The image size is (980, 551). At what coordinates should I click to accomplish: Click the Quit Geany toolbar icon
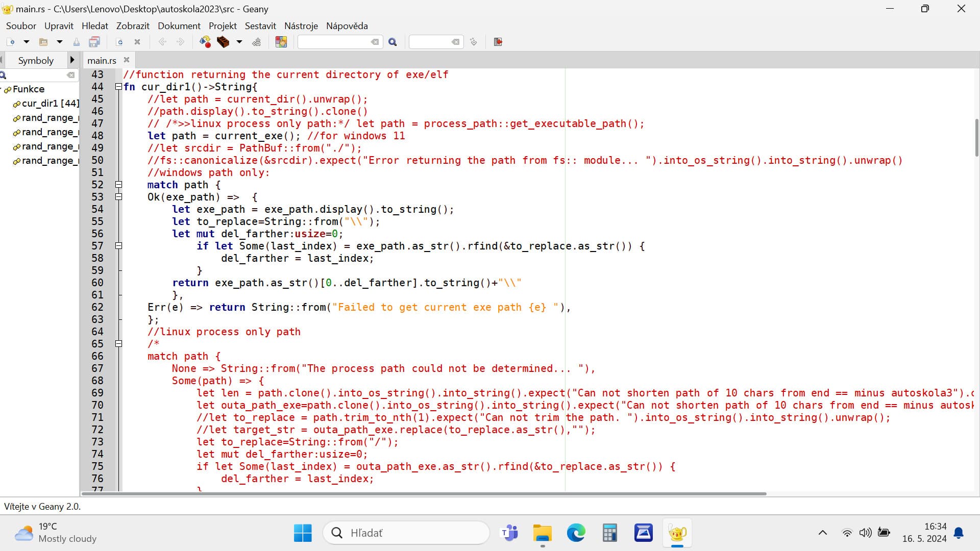point(498,42)
